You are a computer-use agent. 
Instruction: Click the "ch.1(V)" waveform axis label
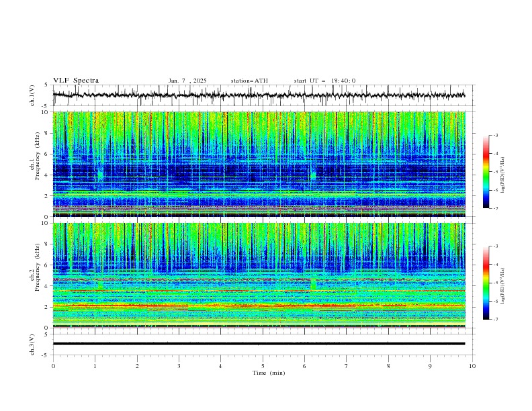(x=32, y=95)
